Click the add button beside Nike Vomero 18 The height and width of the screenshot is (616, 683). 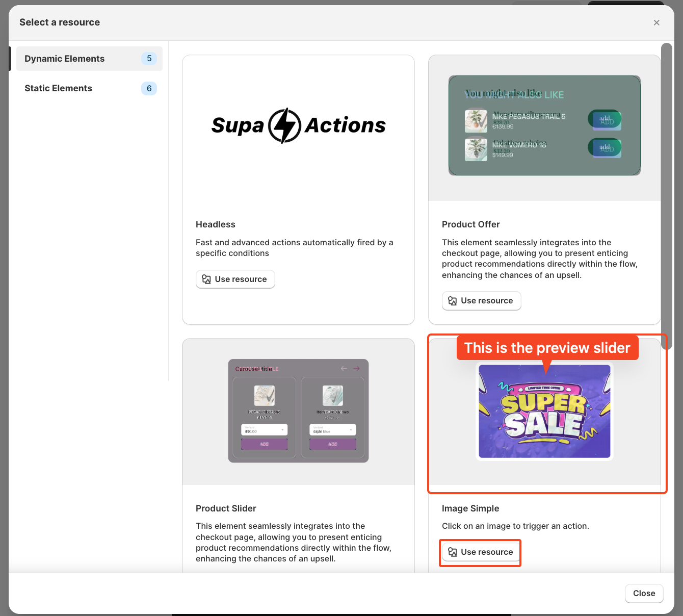pyautogui.click(x=605, y=148)
